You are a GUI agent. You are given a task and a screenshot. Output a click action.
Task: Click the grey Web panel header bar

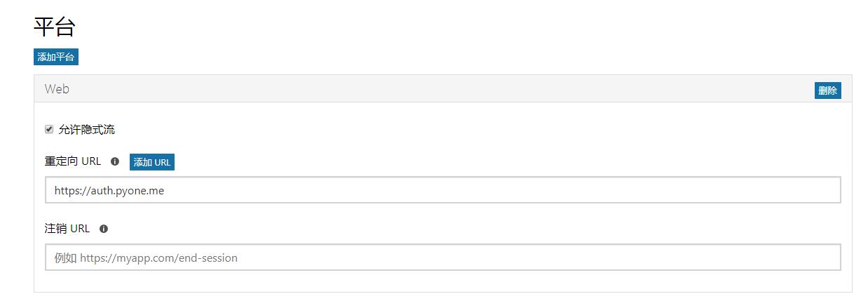[x=421, y=89]
